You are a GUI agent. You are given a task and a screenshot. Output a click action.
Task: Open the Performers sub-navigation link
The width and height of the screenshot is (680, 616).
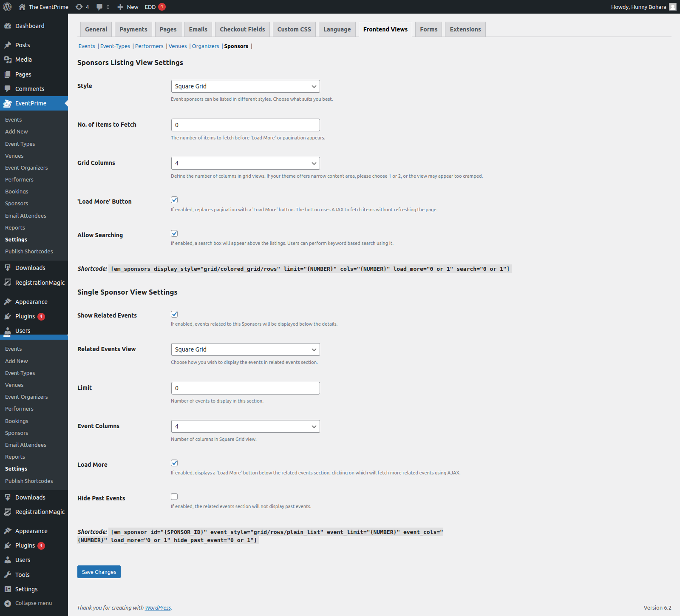point(149,46)
